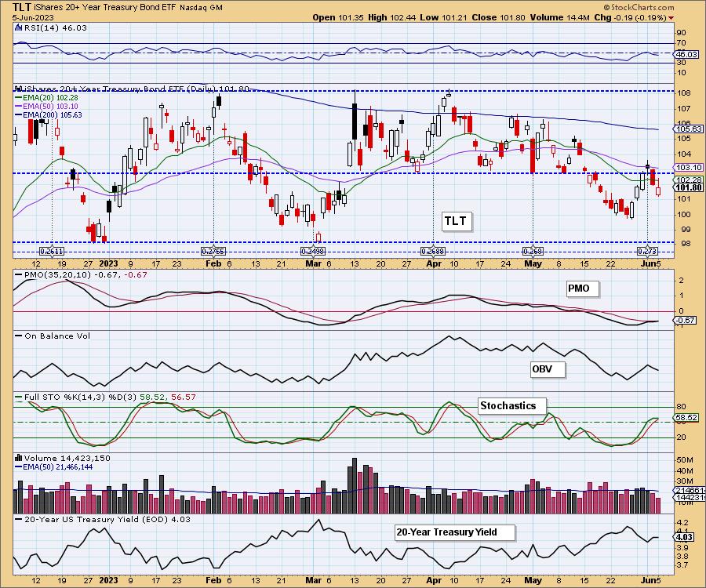
Task: Click the 0.273 yield label near Jun
Action: point(647,252)
